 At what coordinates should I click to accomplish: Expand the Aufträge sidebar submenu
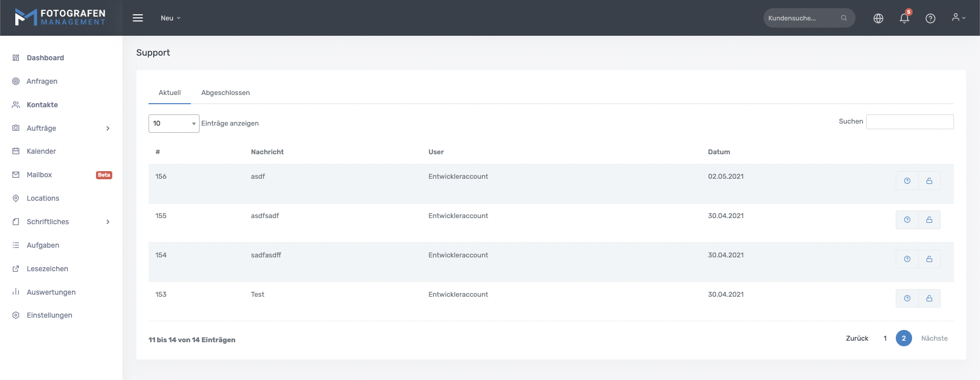coord(108,128)
